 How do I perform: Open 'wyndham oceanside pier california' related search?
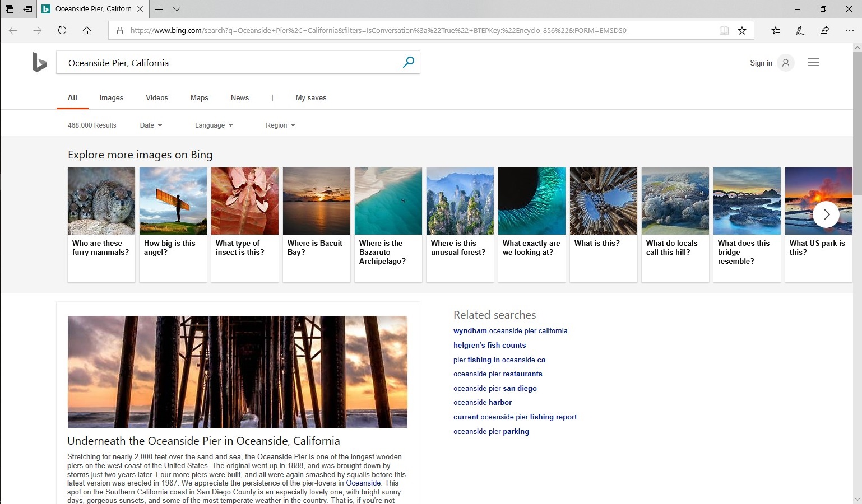(511, 331)
